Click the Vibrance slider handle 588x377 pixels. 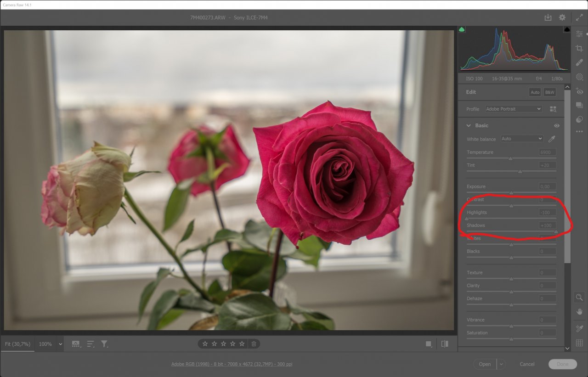[511, 326]
